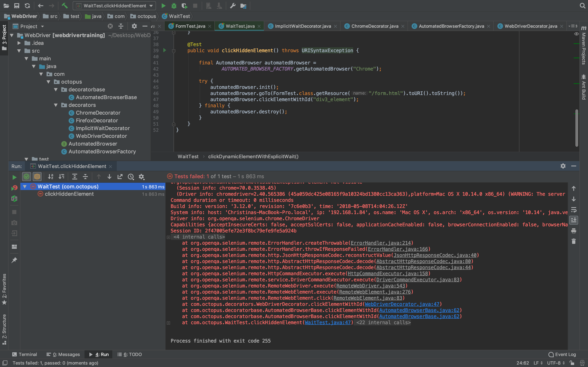Viewport: 588px width, 367px height.
Task: Follow the WaitTest.java:47 link in console
Action: (327, 322)
